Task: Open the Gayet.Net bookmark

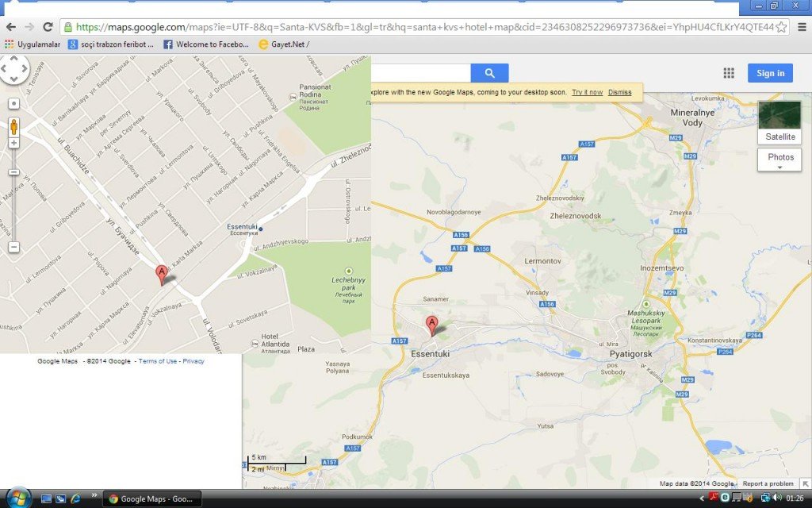Action: click(x=284, y=44)
